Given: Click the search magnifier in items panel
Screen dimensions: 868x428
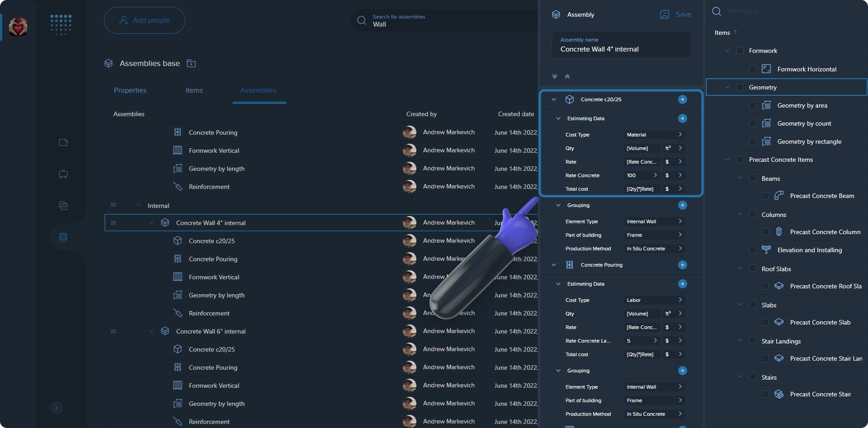Looking at the screenshot, I should click(x=717, y=11).
